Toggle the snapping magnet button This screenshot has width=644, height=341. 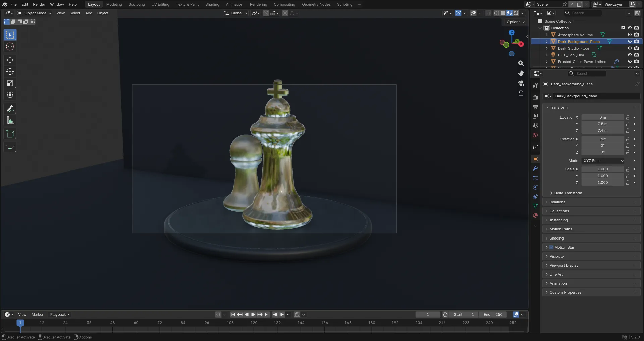pos(266,13)
